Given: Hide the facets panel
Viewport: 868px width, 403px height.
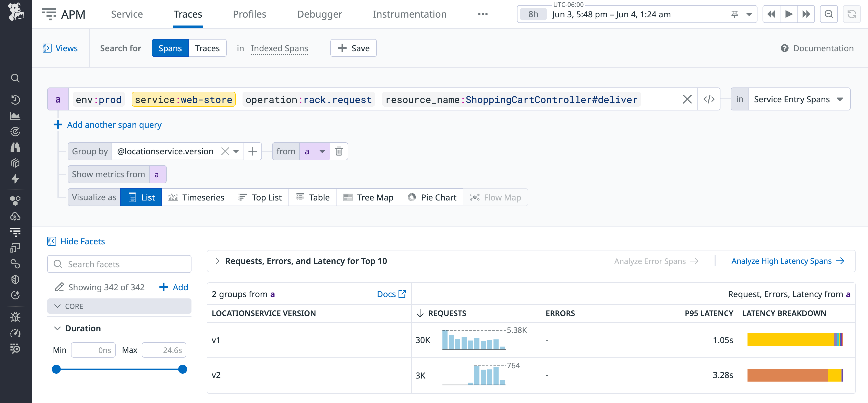Looking at the screenshot, I should click(76, 241).
